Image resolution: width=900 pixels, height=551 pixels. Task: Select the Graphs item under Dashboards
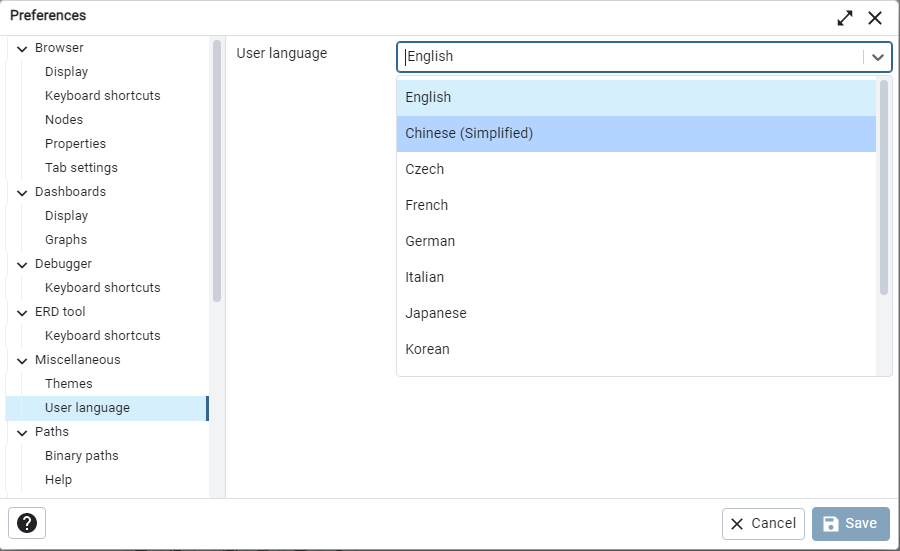tap(66, 240)
